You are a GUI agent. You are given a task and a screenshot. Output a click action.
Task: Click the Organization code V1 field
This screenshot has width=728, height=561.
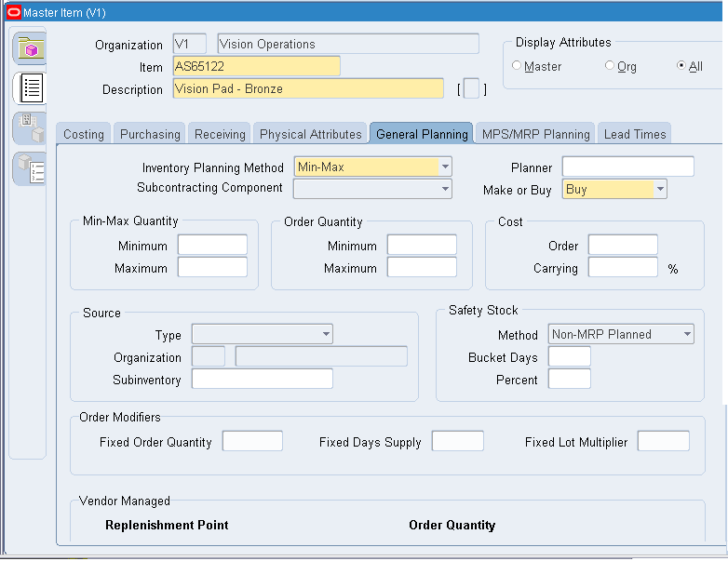[189, 44]
